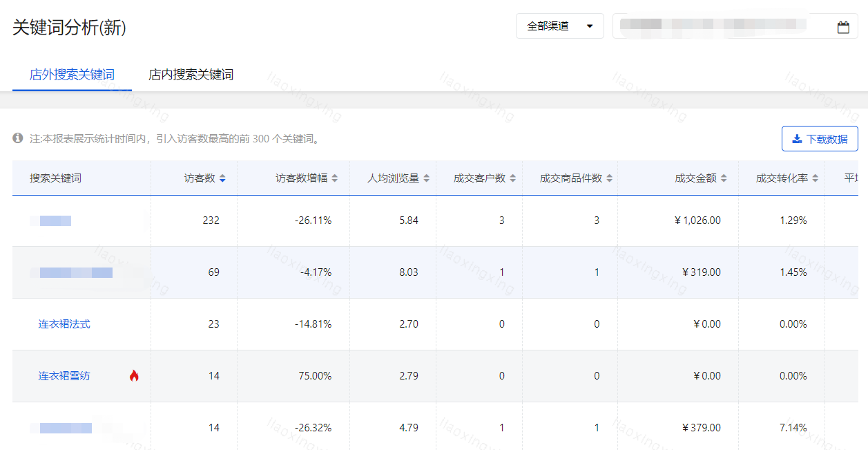Switch to 店内搜索关键词 tab

click(x=191, y=75)
